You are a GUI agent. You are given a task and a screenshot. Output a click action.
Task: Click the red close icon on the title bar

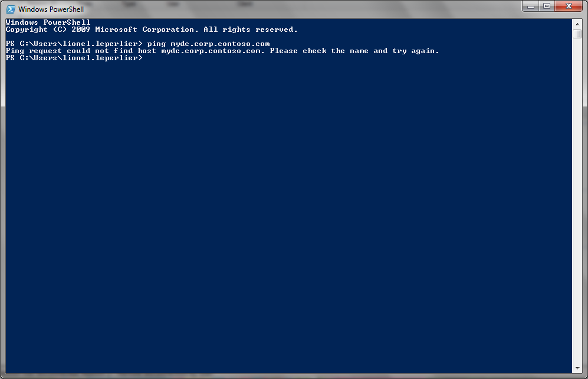(568, 6)
